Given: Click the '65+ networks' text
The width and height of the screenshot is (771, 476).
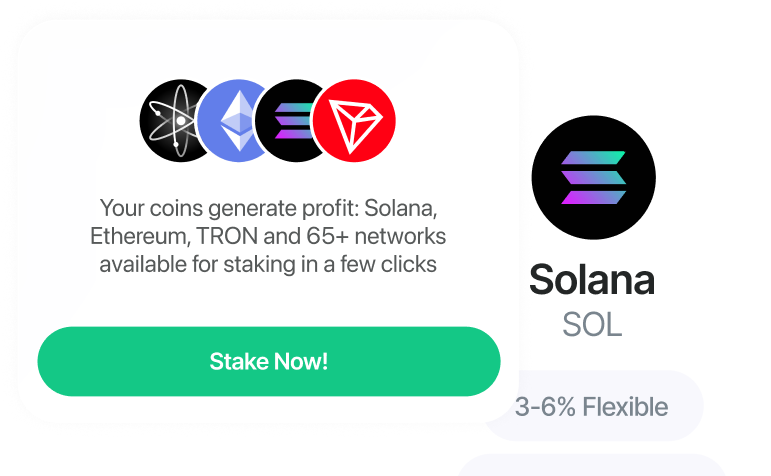Looking at the screenshot, I should coord(376,237).
